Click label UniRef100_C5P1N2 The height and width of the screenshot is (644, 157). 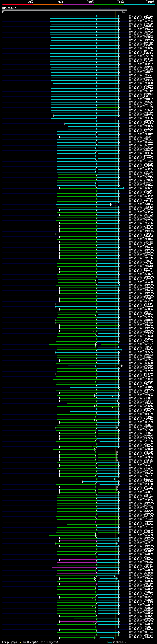point(141,139)
